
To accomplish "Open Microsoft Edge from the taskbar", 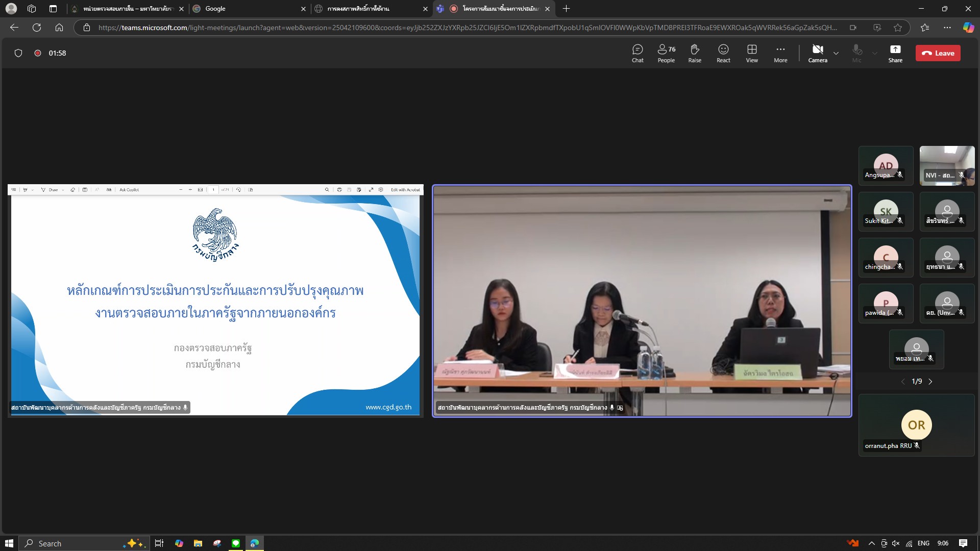I will click(x=255, y=543).
